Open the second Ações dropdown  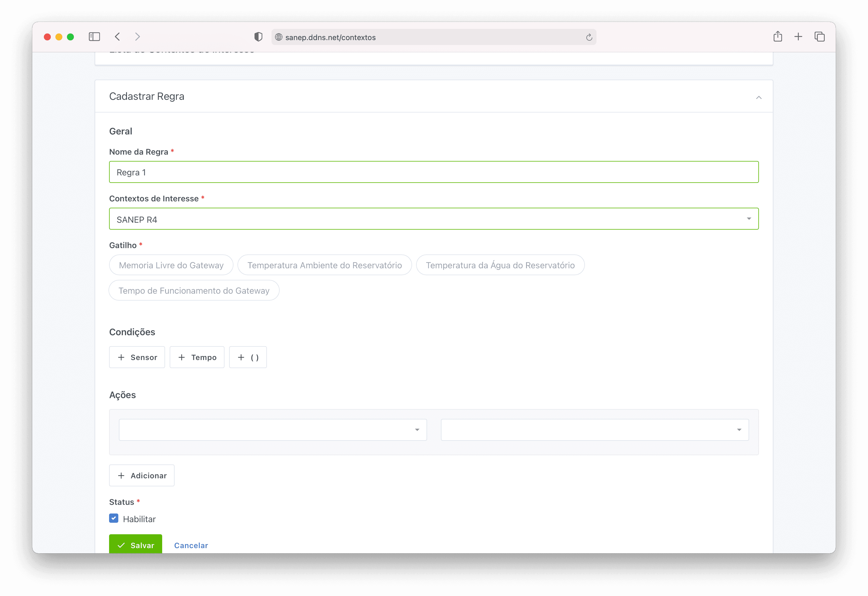click(594, 430)
